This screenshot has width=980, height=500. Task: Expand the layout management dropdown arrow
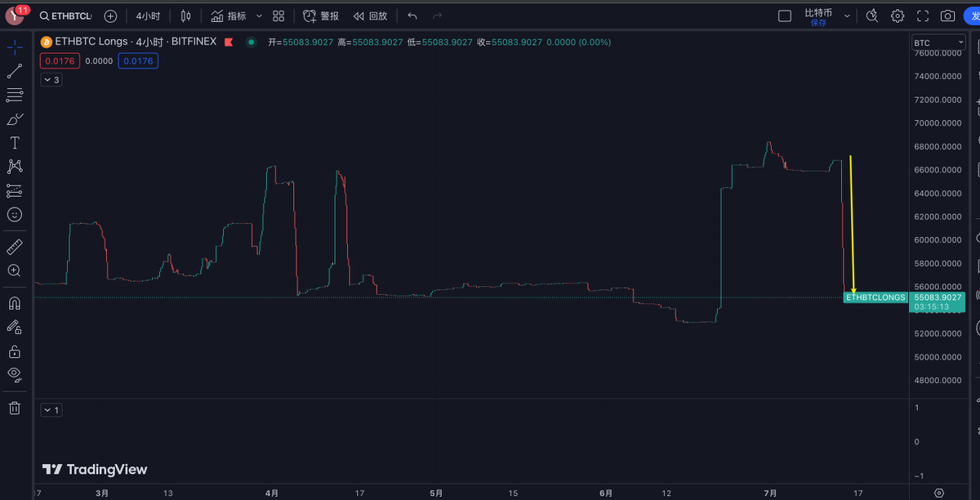coord(847,16)
